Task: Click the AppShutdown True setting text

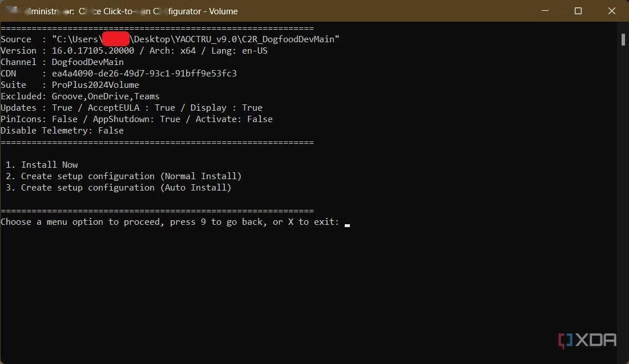Action: tap(170, 119)
